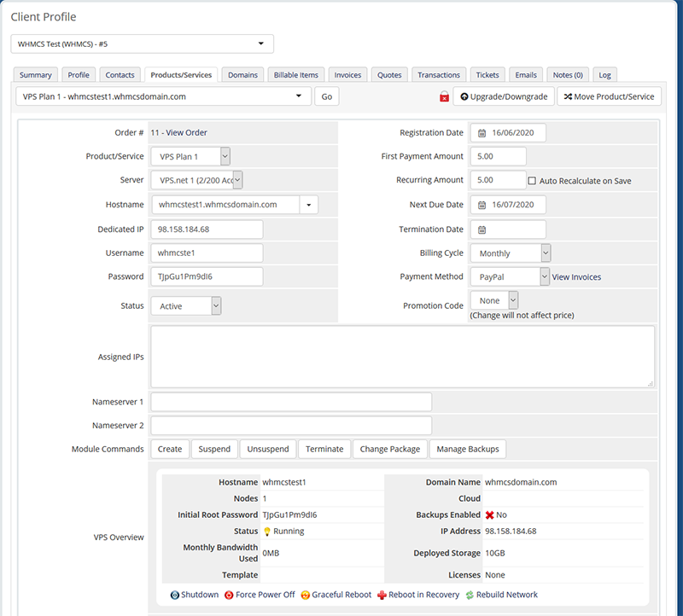Expand the Status Active dropdown
This screenshot has height=616, width=683.
point(186,306)
